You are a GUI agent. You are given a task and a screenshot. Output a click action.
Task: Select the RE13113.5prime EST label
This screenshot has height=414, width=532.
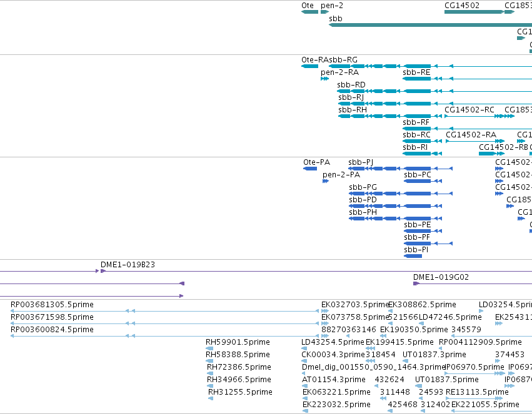[477, 392]
